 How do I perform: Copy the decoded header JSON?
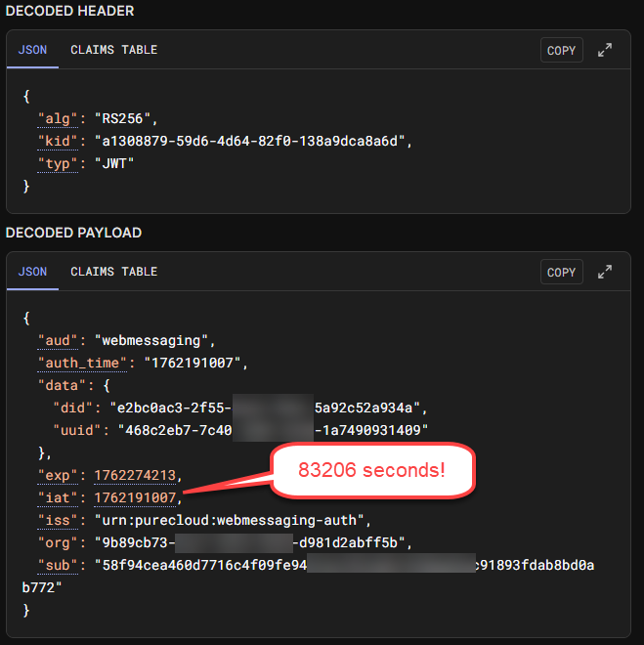561,50
